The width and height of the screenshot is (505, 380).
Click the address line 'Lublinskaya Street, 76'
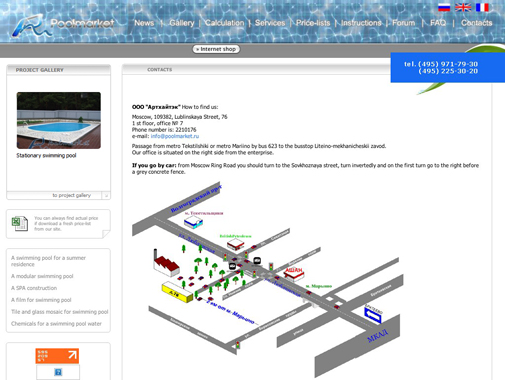point(201,117)
